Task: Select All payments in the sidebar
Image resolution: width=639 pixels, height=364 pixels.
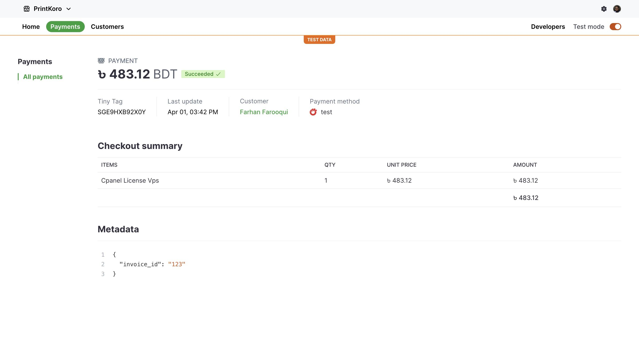Action: [43, 77]
